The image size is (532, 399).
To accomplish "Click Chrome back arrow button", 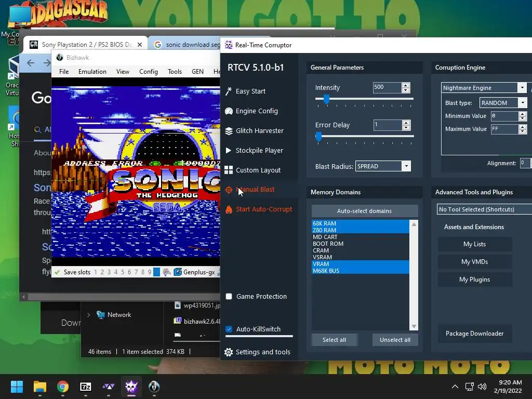I will (x=31, y=63).
